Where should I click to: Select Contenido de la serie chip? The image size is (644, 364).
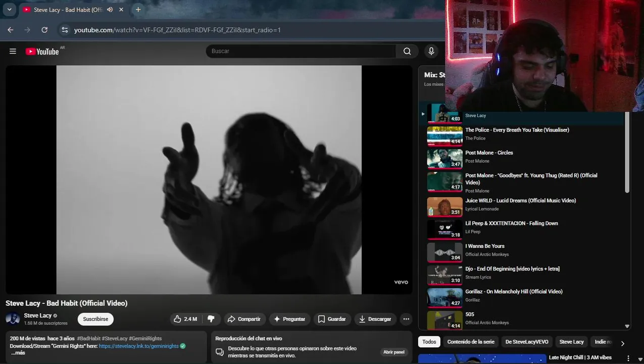coord(471,342)
